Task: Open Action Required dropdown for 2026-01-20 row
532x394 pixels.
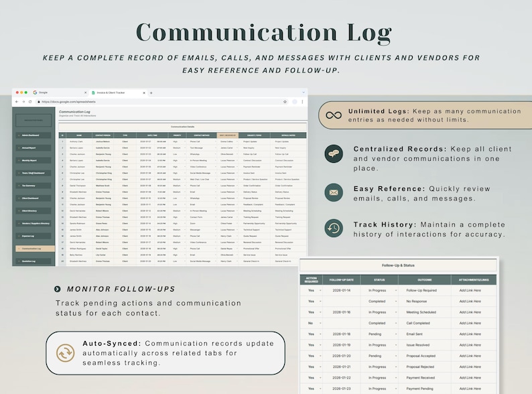Action: pyautogui.click(x=320, y=356)
